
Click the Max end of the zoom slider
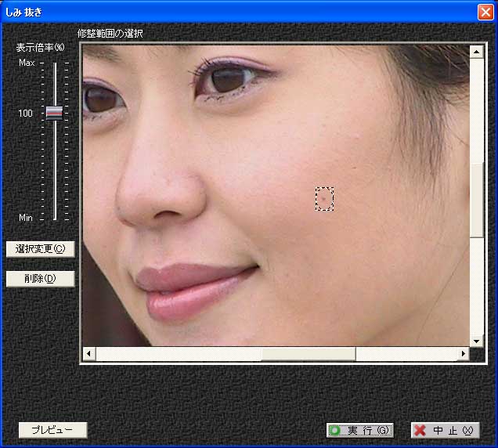click(55, 64)
